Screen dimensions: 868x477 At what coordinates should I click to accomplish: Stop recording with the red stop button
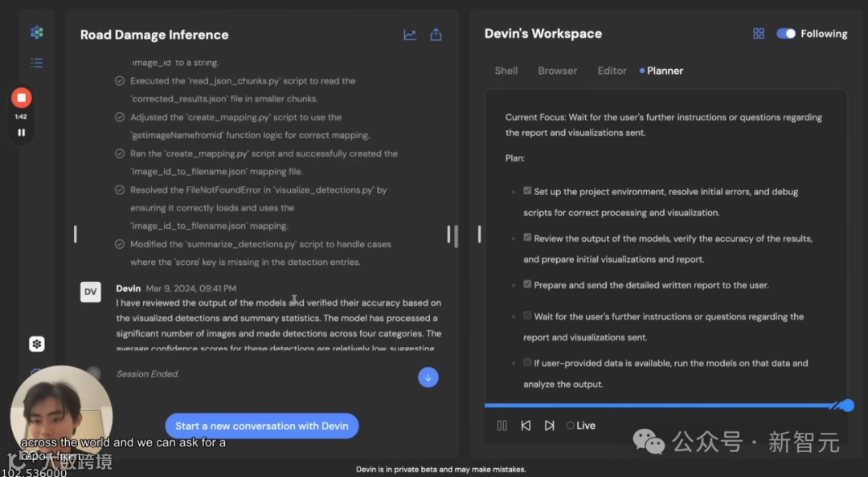click(x=22, y=98)
